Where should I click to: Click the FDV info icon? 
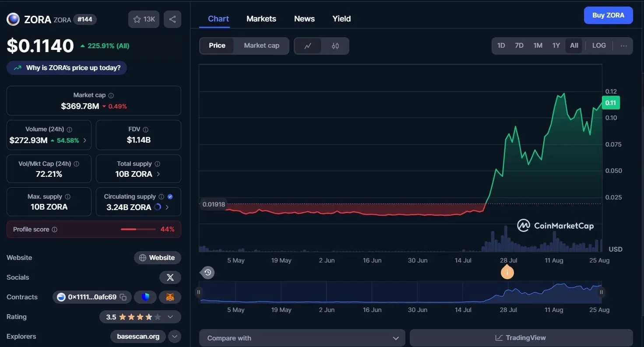pos(145,130)
